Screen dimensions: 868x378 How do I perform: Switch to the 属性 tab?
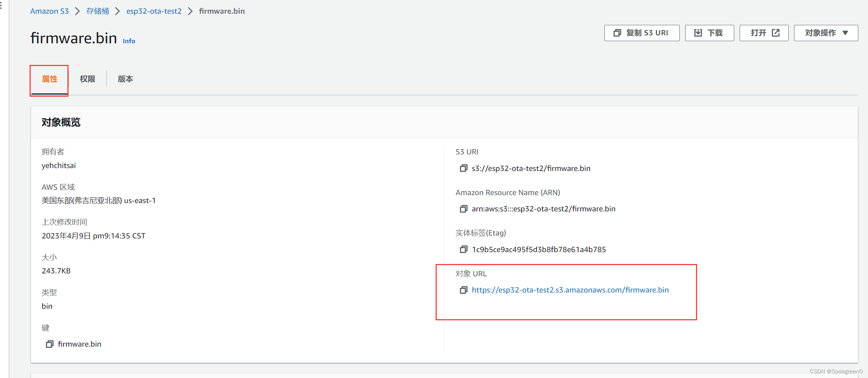pos(49,79)
